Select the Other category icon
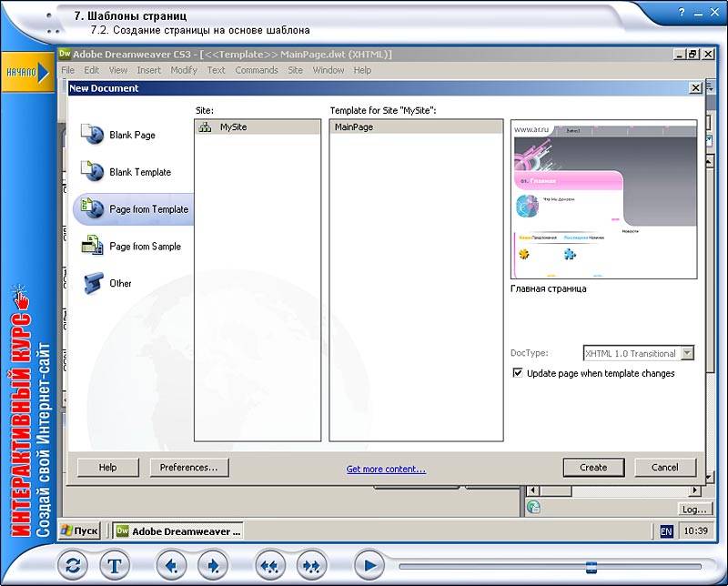Image resolution: width=728 pixels, height=586 pixels. point(93,283)
